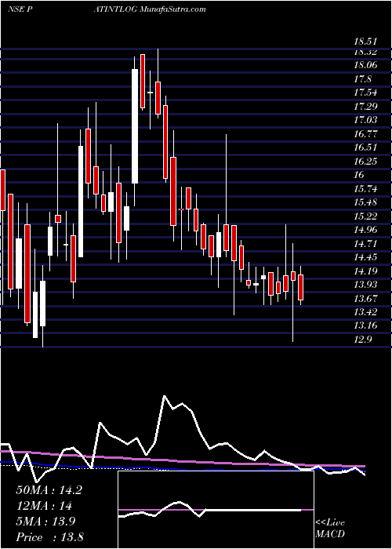The image size is (392, 549).
Task: Select the 15.48 price axis label
Action: pos(365,202)
